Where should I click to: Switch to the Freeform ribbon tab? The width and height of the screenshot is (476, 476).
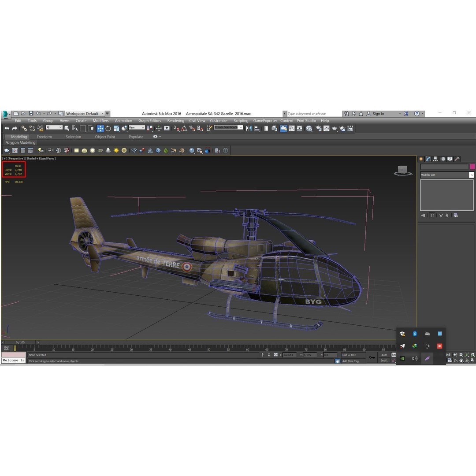click(x=45, y=137)
